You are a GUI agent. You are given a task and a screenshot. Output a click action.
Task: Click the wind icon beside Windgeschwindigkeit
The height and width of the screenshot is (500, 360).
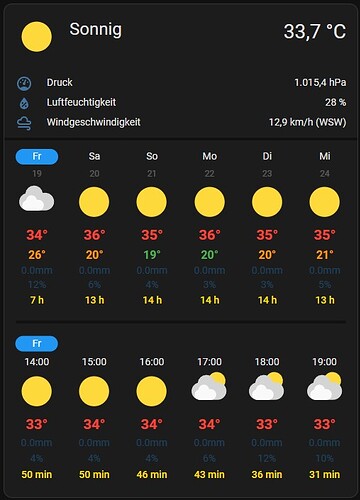click(24, 123)
